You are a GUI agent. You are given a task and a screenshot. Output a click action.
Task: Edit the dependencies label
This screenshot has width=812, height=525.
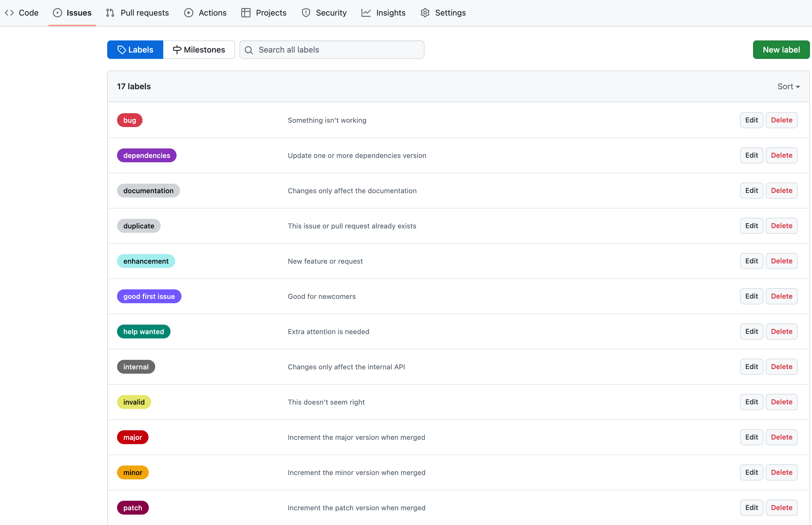(x=752, y=155)
